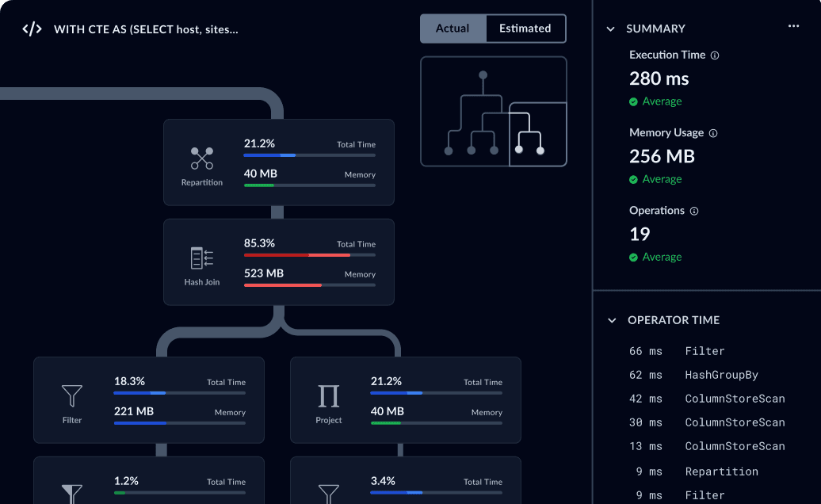Click the Execution Time label
This screenshot has width=821, height=504.
pyautogui.click(x=667, y=55)
